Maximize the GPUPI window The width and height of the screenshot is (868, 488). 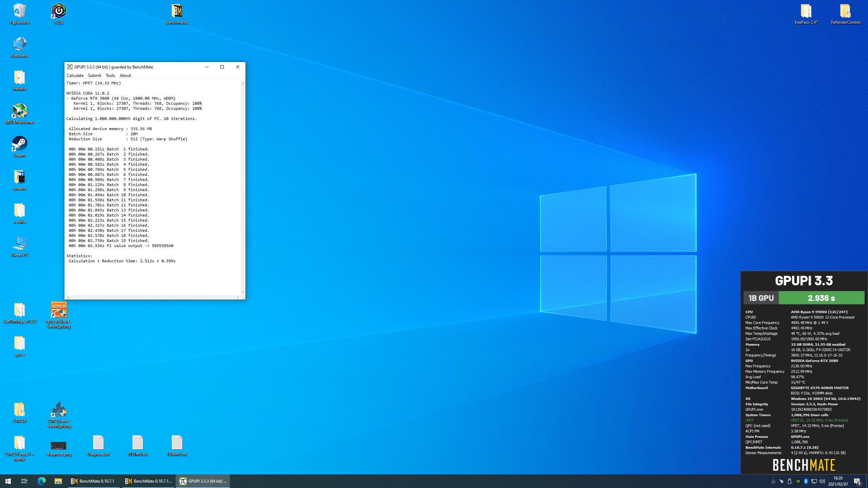point(222,67)
